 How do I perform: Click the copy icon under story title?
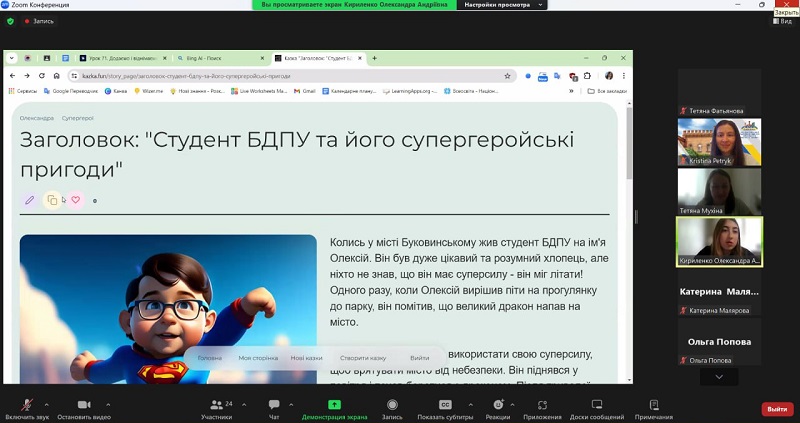[52, 200]
